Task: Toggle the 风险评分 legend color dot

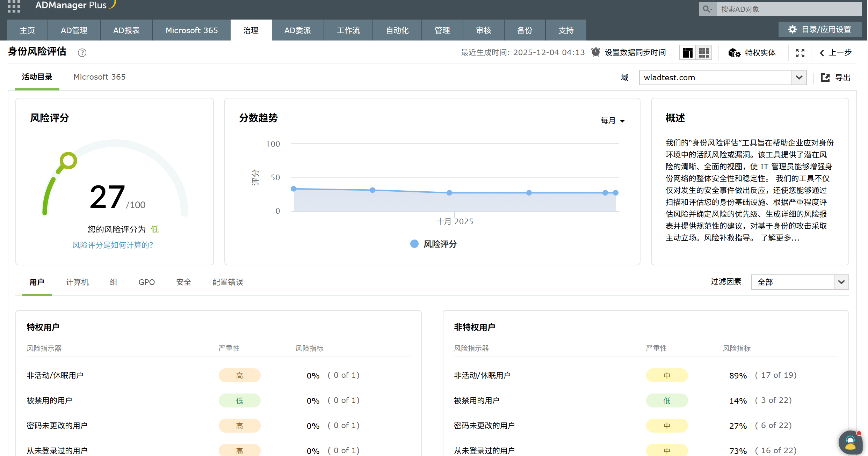Action: (x=414, y=244)
